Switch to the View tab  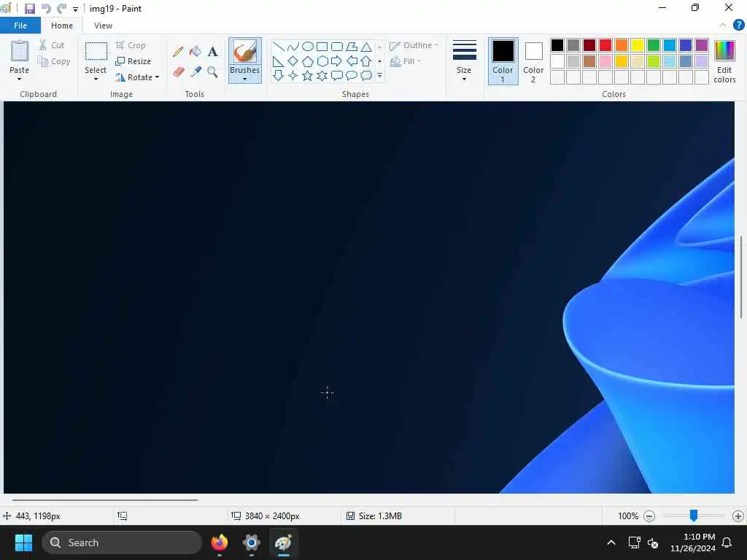(x=103, y=26)
